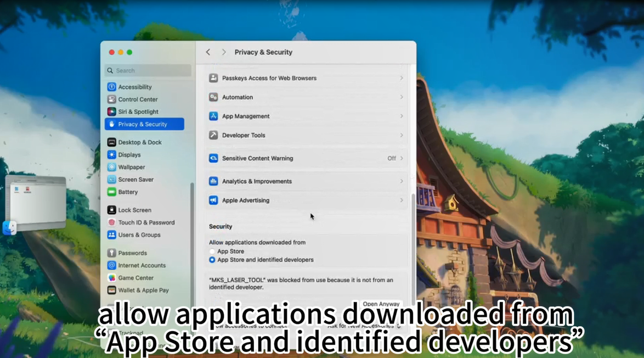
Task: Click the sidebar Search field
Action: point(148,70)
